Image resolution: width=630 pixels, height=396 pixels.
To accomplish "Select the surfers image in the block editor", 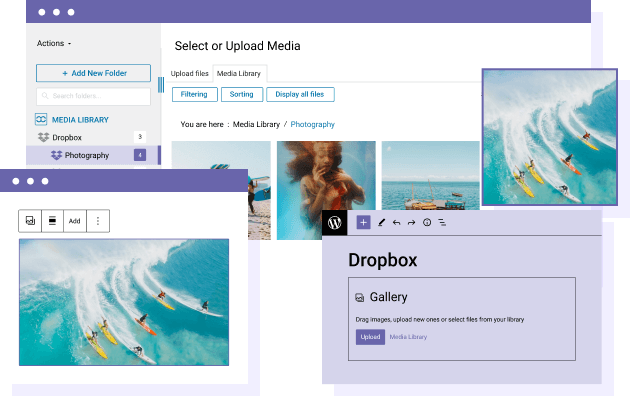I will (x=124, y=302).
